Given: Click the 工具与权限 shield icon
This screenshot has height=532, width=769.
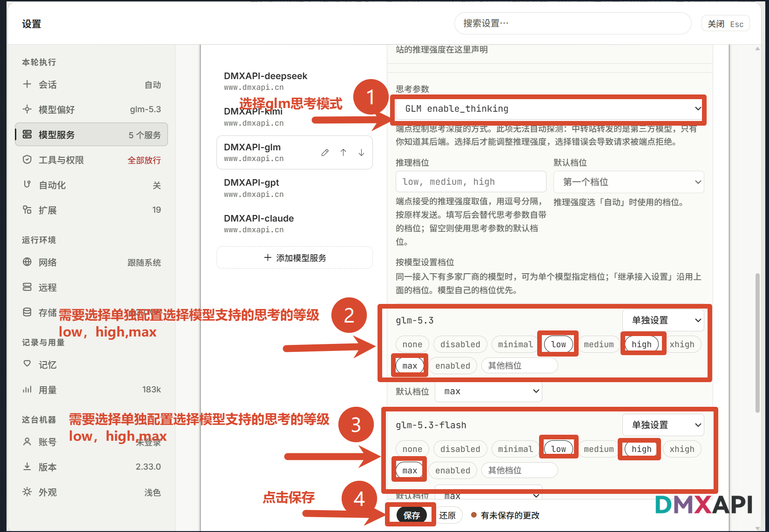Looking at the screenshot, I should click(27, 160).
